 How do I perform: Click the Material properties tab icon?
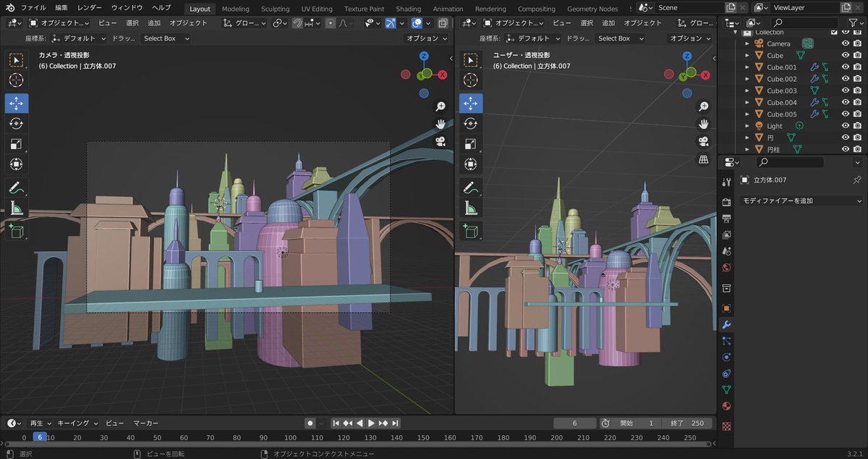pyautogui.click(x=727, y=406)
